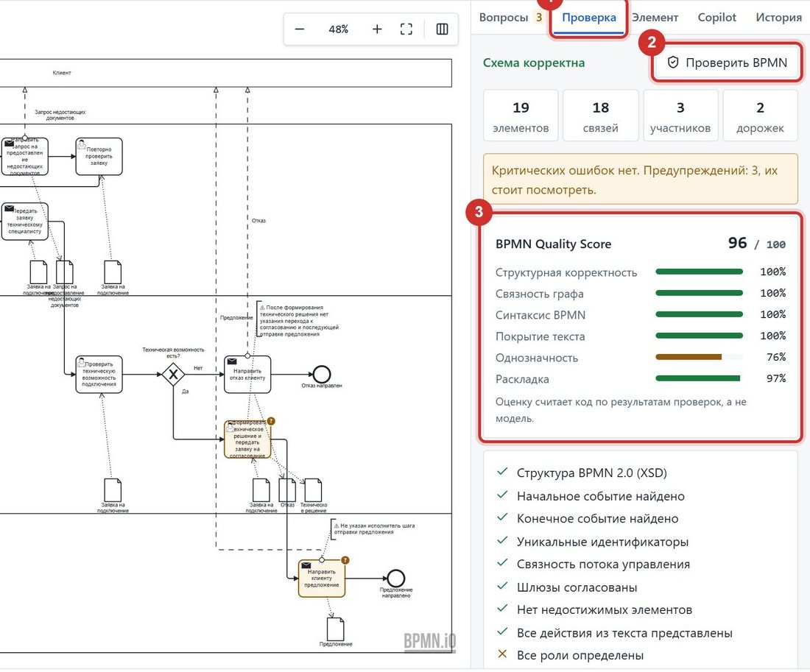The image size is (810, 672).
Task: Fit the diagram to screen icon
Action: click(406, 29)
